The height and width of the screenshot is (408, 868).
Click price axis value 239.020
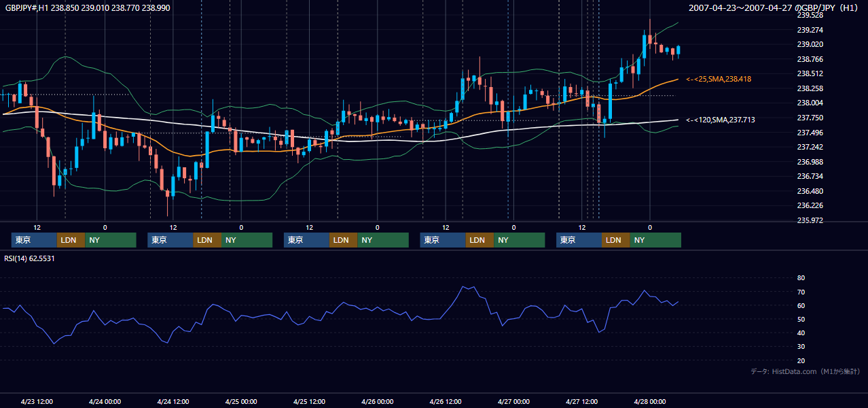[x=810, y=44]
